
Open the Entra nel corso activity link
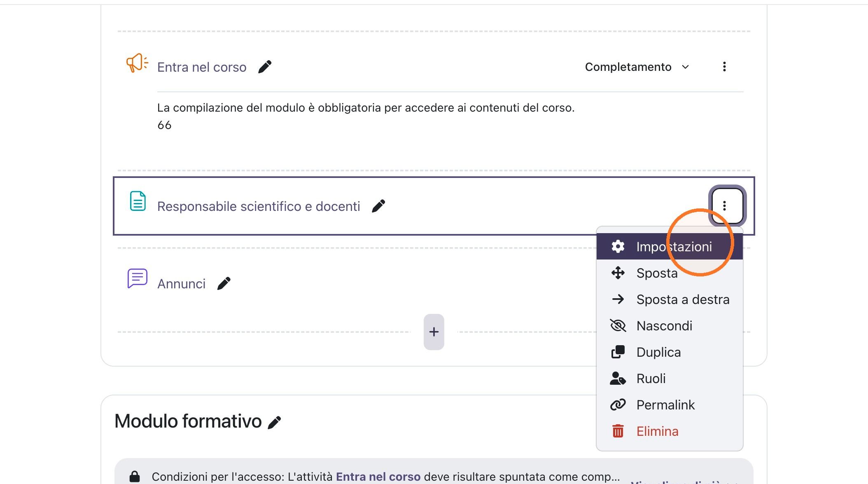pyautogui.click(x=202, y=67)
